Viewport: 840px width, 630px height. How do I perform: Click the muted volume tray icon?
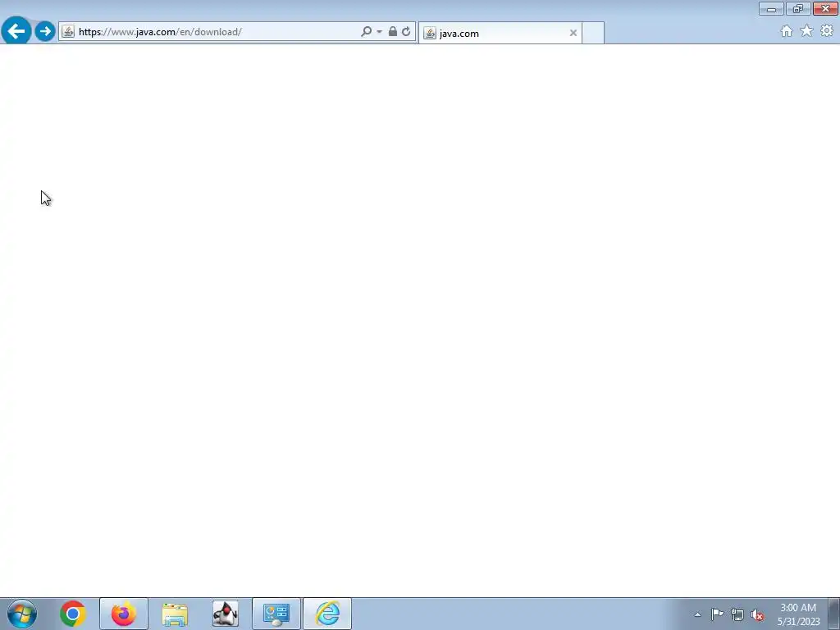click(x=757, y=614)
